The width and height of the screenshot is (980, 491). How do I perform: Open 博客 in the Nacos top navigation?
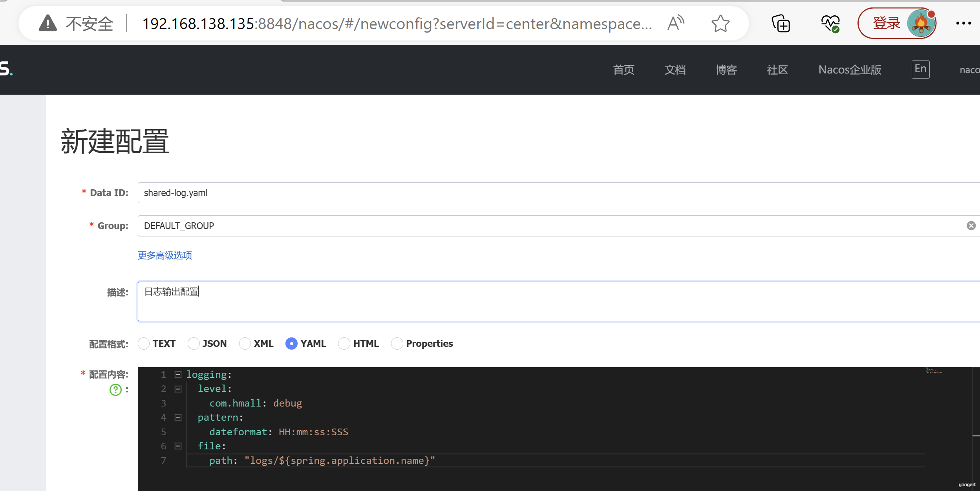(x=726, y=70)
